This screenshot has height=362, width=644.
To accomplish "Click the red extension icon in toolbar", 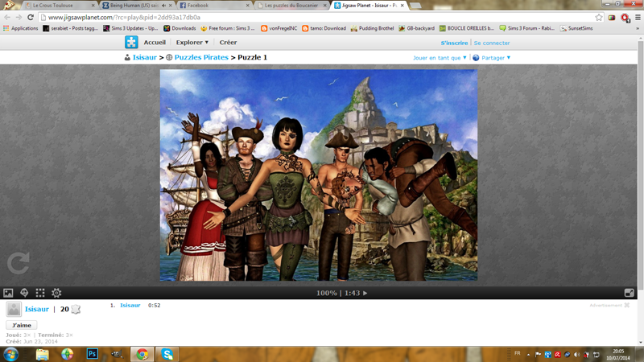I will point(625,18).
